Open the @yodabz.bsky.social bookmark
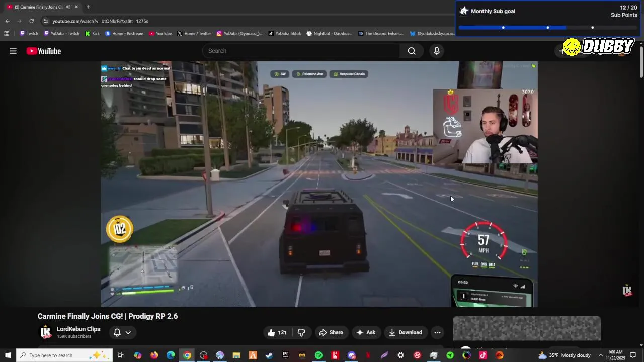 [x=432, y=34]
